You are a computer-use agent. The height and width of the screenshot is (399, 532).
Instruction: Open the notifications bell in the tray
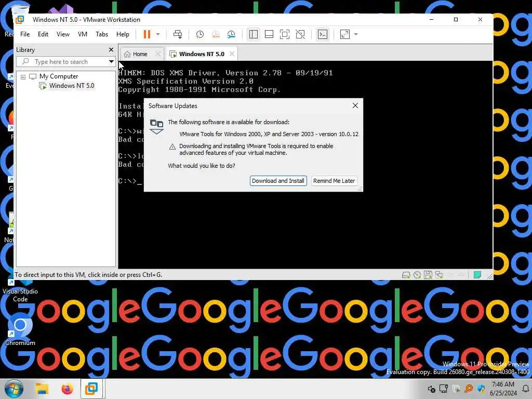pyautogui.click(x=525, y=389)
